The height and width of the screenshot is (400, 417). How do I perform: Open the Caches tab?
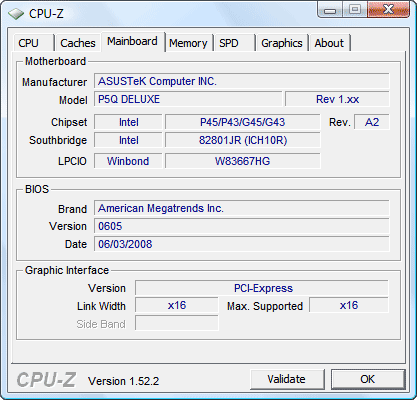pyautogui.click(x=78, y=43)
